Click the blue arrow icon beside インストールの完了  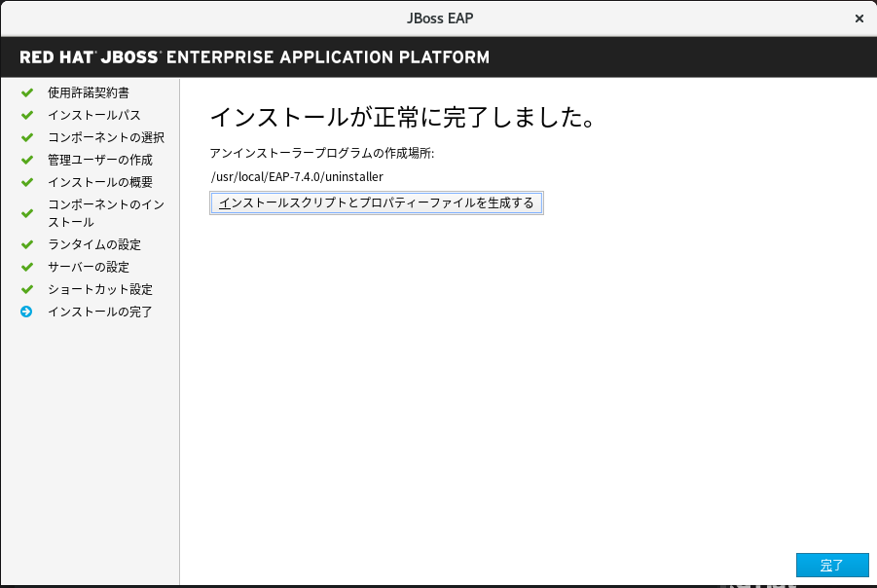pos(26,312)
